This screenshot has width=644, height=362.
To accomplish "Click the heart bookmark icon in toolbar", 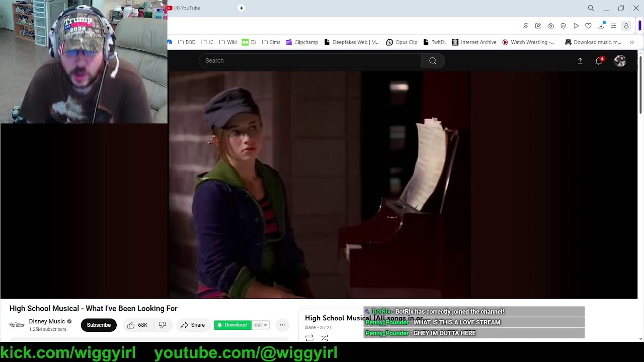I will (x=588, y=26).
